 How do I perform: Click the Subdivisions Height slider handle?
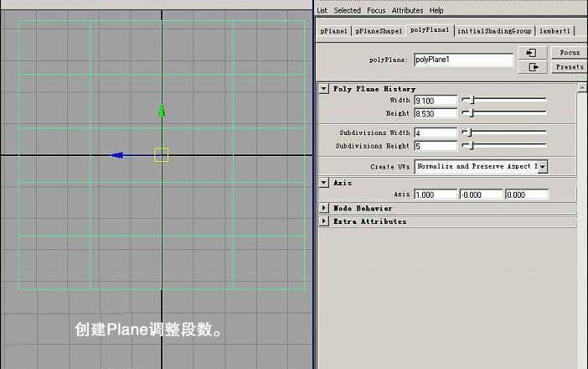click(x=472, y=145)
